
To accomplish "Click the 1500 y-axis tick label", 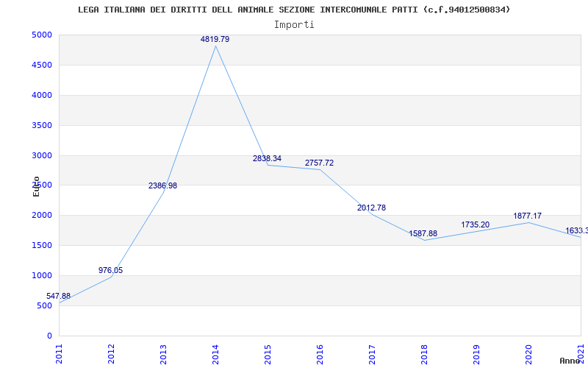I will (x=42, y=246).
